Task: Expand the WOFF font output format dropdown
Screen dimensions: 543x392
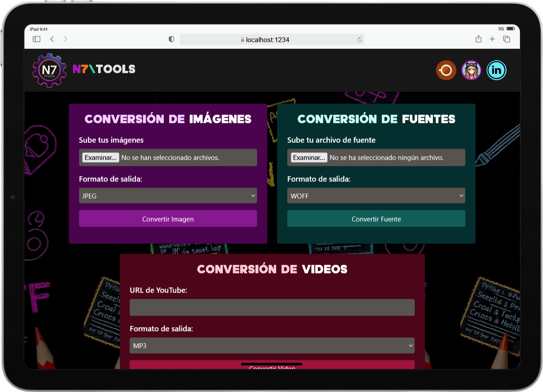Action: tap(376, 196)
